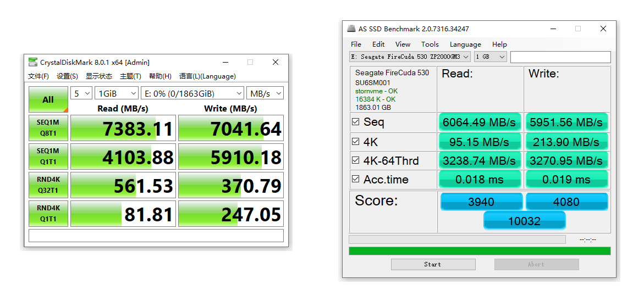The width and height of the screenshot is (644, 296).
Task: Toggle the 4K-64Thrd test checkbox
Action: coord(355,161)
